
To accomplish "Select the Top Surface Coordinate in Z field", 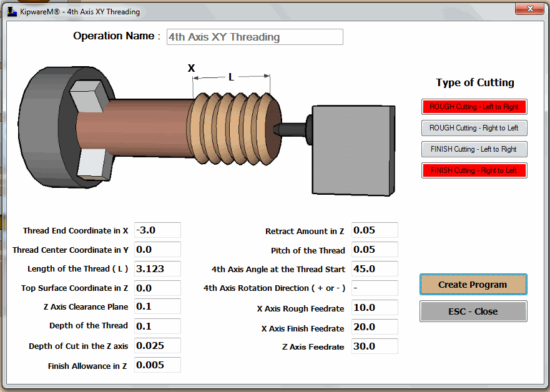I will [157, 288].
